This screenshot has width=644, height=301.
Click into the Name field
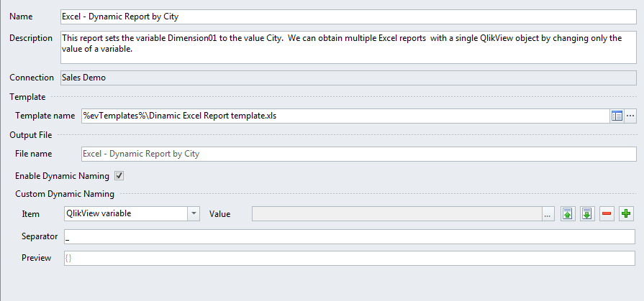point(348,17)
